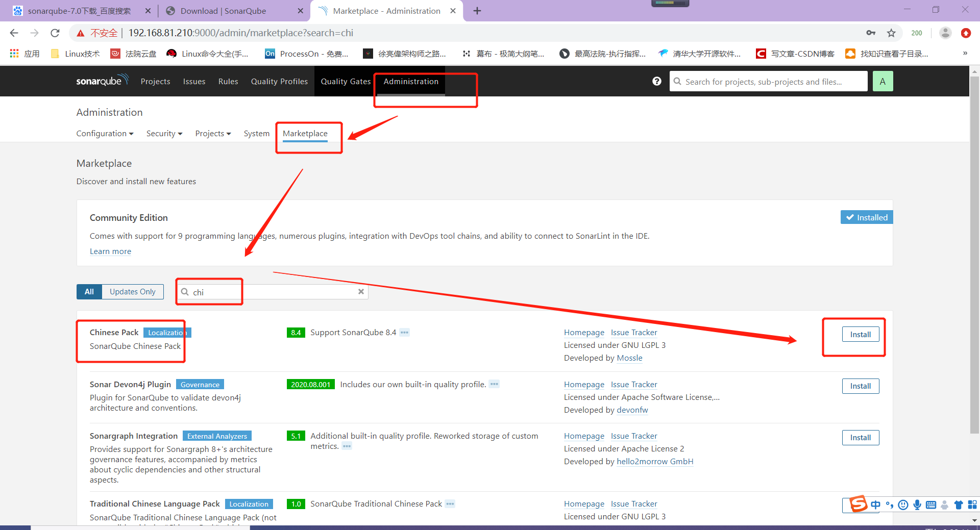Click the External Analyzers tag

(217, 436)
